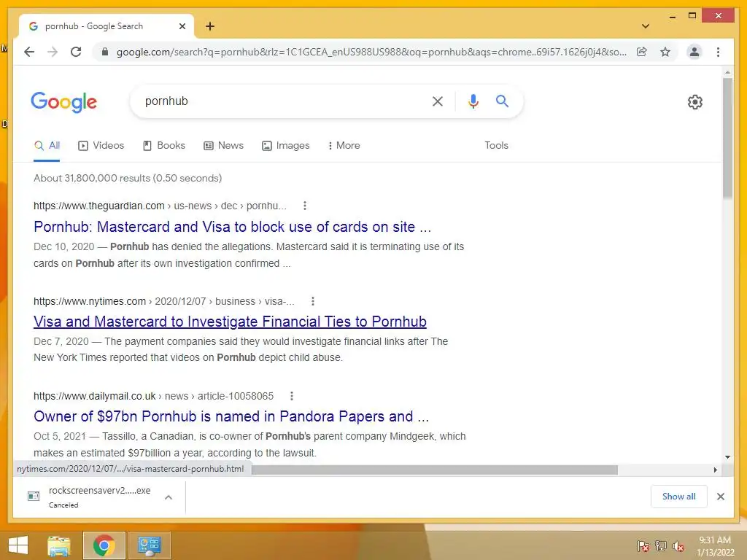
Task: Switch to the Videos tab
Action: 101,146
